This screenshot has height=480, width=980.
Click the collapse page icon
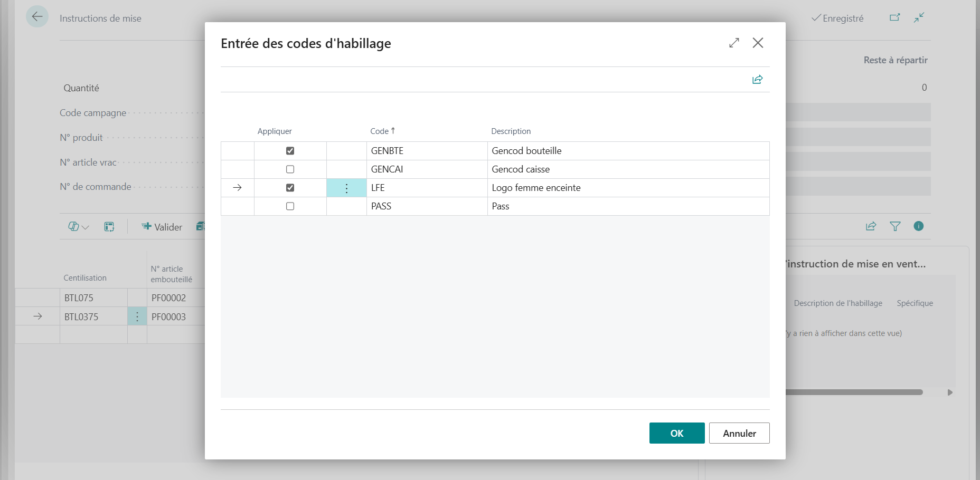[919, 18]
